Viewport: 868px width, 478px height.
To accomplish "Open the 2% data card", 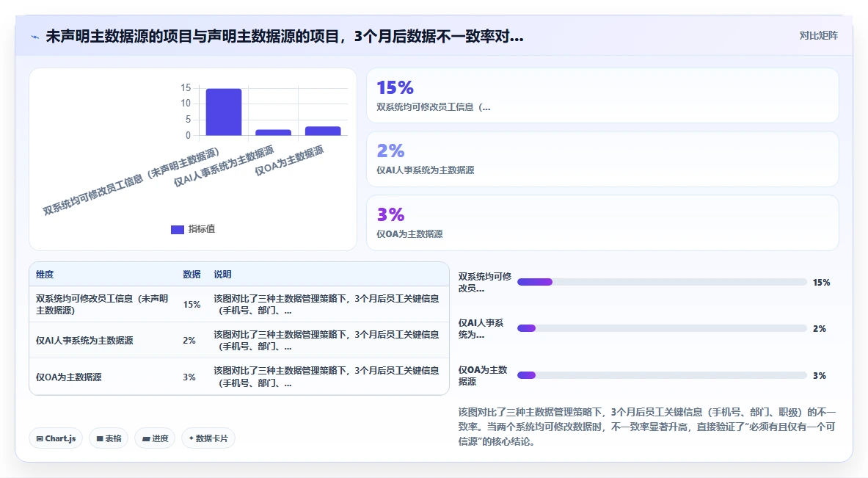I will tap(602, 159).
